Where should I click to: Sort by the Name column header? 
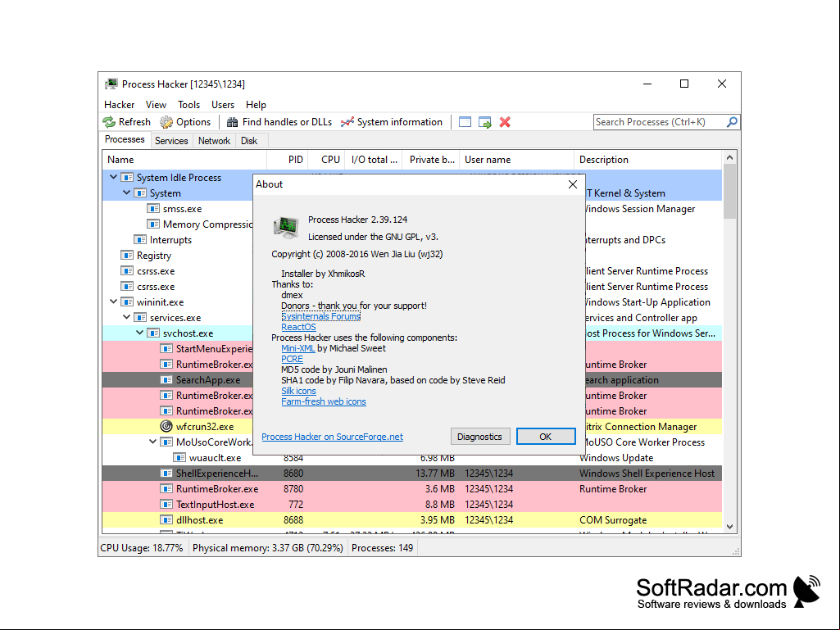tap(184, 160)
